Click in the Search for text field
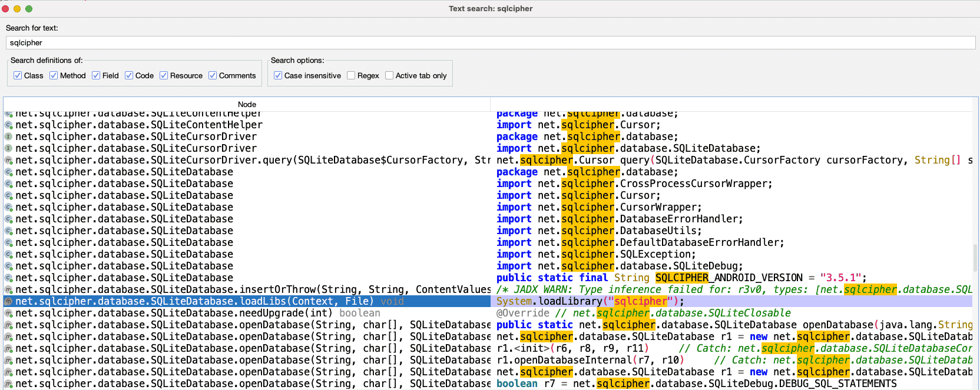The image size is (980, 390). click(490, 43)
